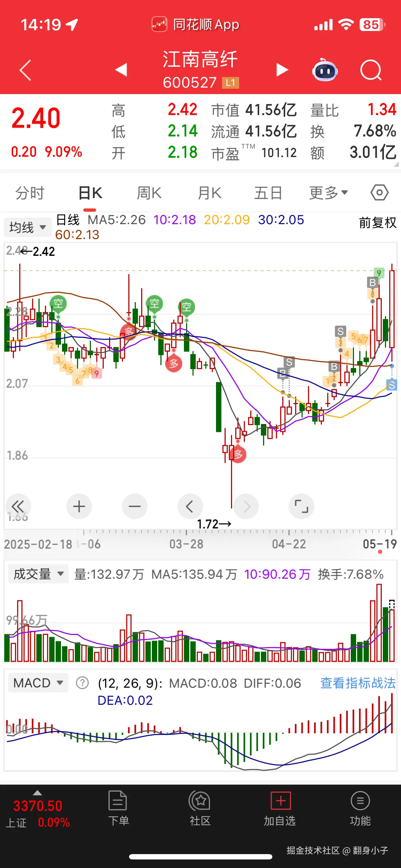Tap the back arrow in header

pos(25,70)
